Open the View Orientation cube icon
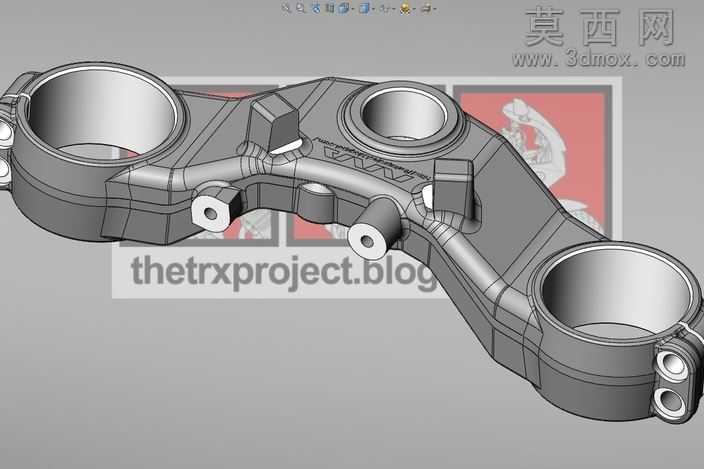Image resolution: width=704 pixels, height=469 pixels. [x=343, y=8]
